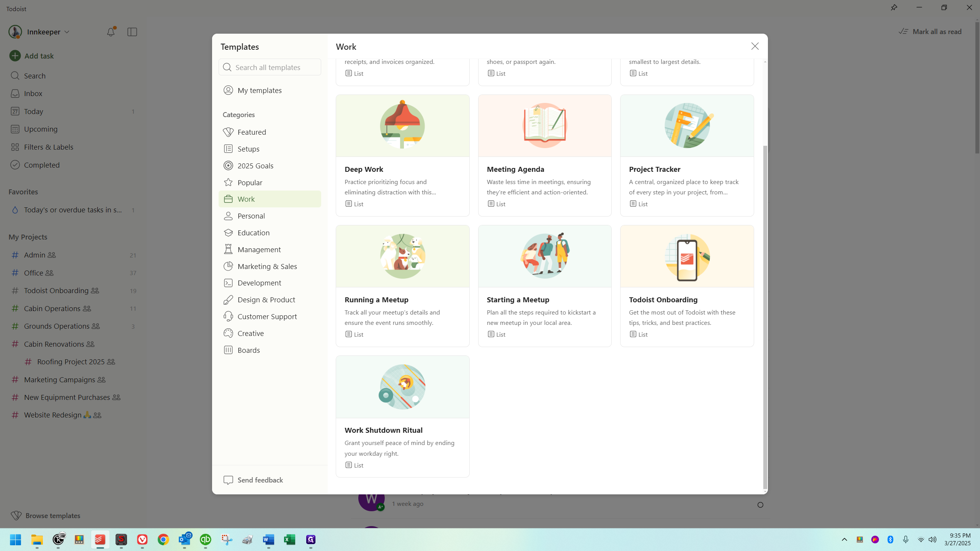Open the Meeting Agenda template thumbnail
The height and width of the screenshot is (551, 980).
(x=545, y=126)
